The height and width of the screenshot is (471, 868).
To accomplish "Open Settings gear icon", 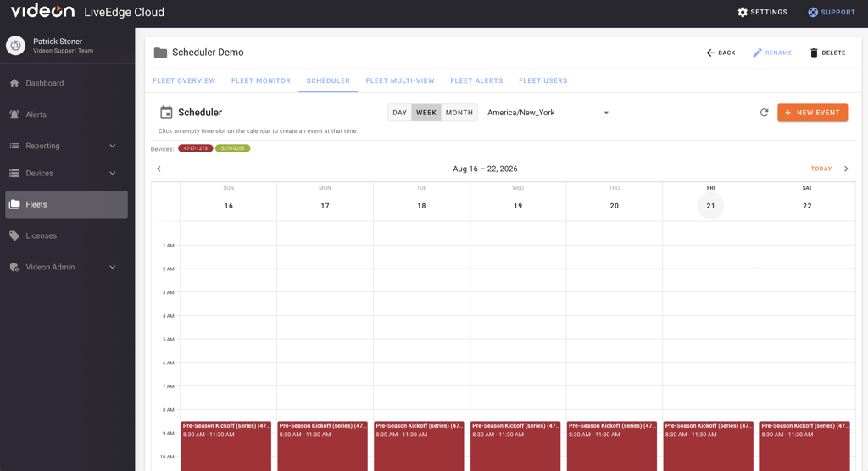I will point(743,12).
